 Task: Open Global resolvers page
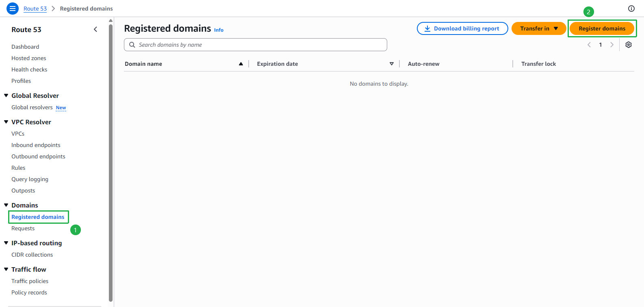click(32, 107)
